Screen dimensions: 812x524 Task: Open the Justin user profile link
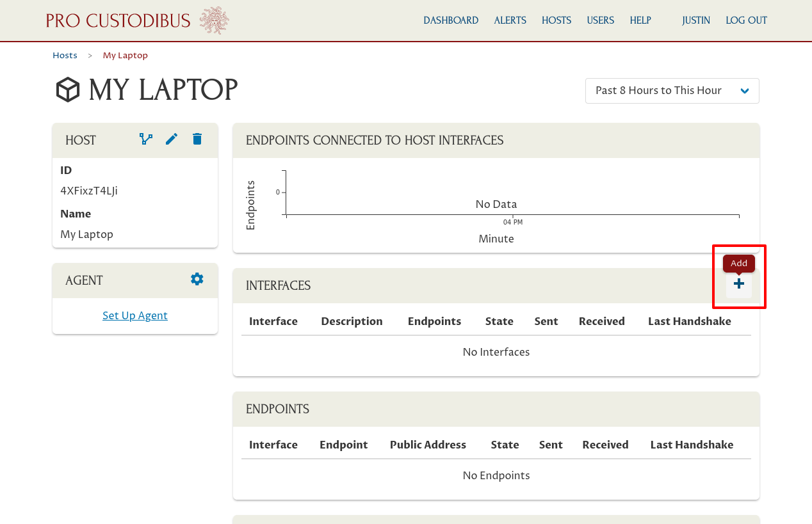click(696, 20)
